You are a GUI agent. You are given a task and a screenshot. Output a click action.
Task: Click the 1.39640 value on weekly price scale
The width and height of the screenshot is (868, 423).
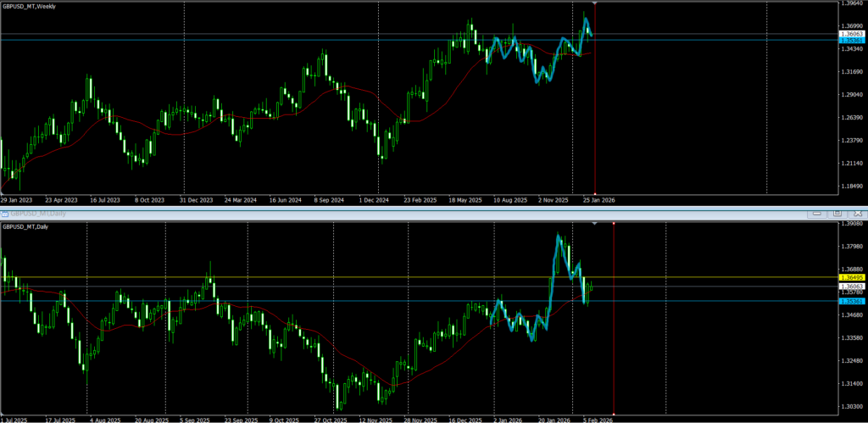point(851,3)
